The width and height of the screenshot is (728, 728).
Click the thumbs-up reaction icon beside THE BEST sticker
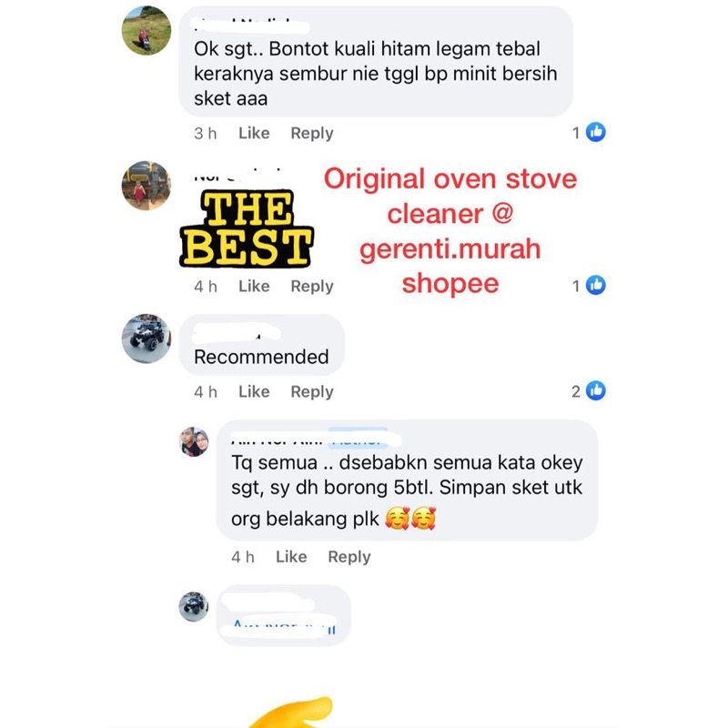(x=596, y=285)
